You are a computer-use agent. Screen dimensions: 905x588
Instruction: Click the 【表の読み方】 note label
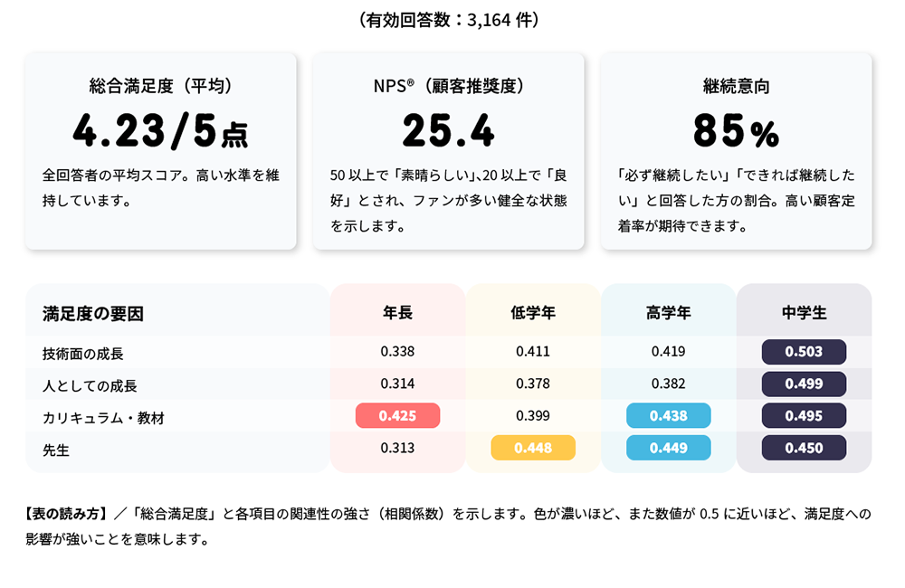pos(68,514)
